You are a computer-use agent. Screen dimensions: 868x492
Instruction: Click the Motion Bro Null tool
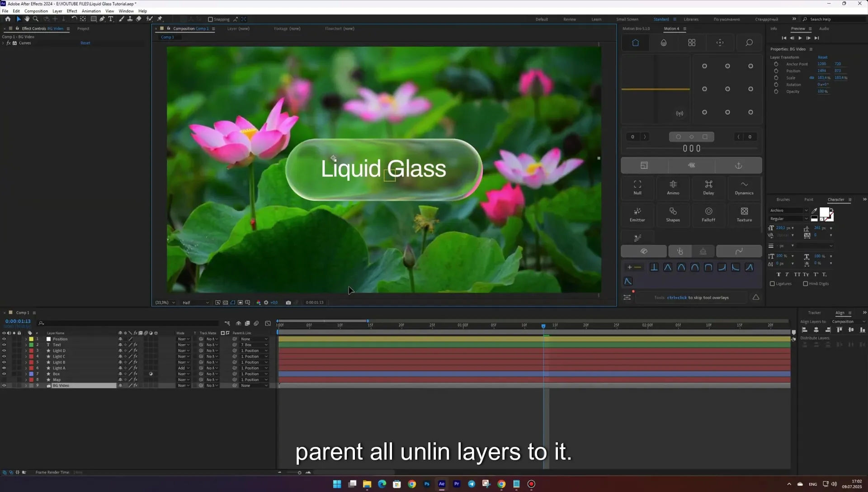(637, 188)
